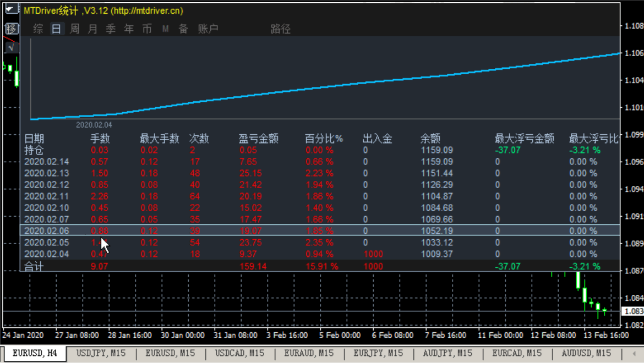Switch to the AUDUSD,M15 chart tab
Image resolution: width=644 pixels, height=363 pixels.
(x=587, y=353)
